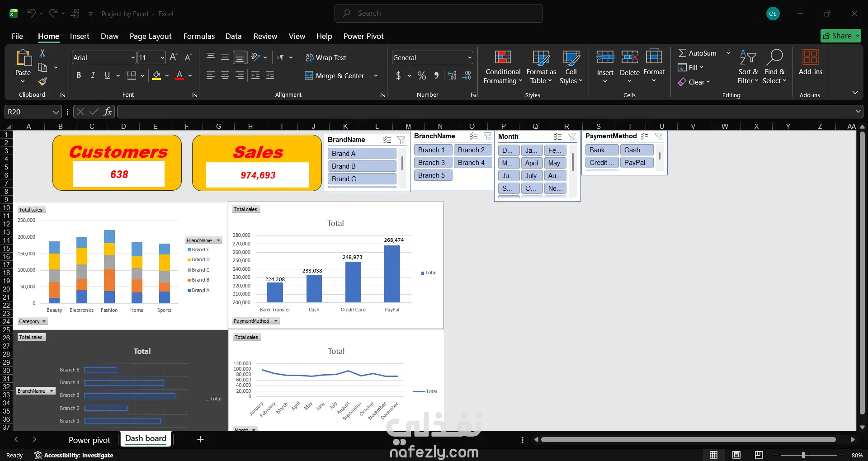Switch to Normal view in status bar
The width and height of the screenshot is (868, 461).
(713, 455)
